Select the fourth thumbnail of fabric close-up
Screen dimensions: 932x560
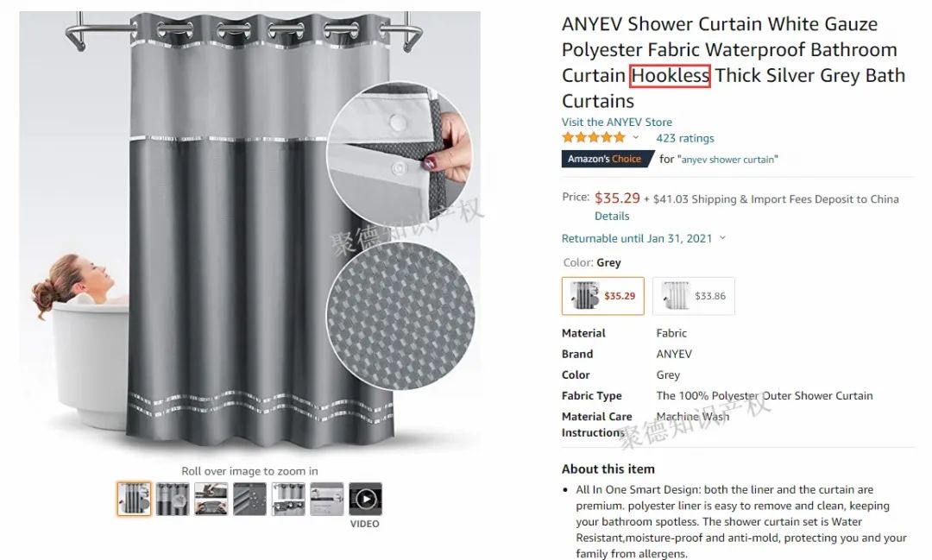[249, 499]
